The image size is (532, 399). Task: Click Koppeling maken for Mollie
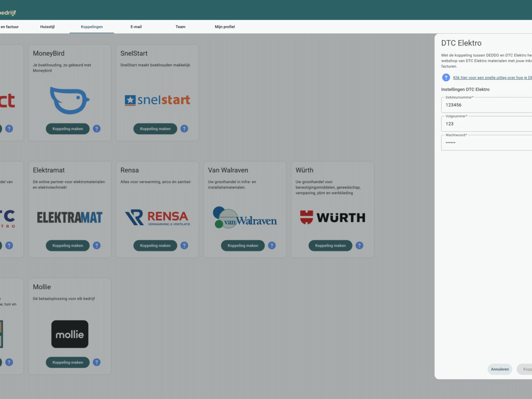[x=68, y=362]
